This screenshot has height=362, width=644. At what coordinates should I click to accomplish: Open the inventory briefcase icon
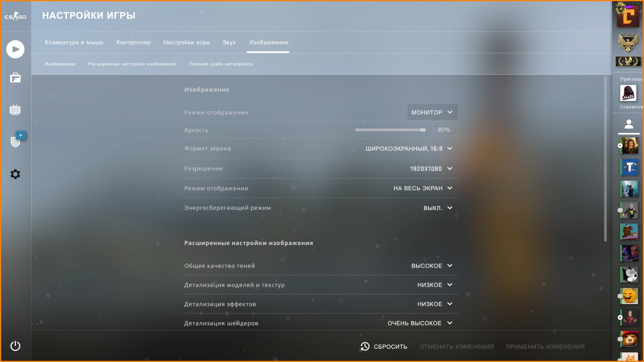pyautogui.click(x=15, y=78)
